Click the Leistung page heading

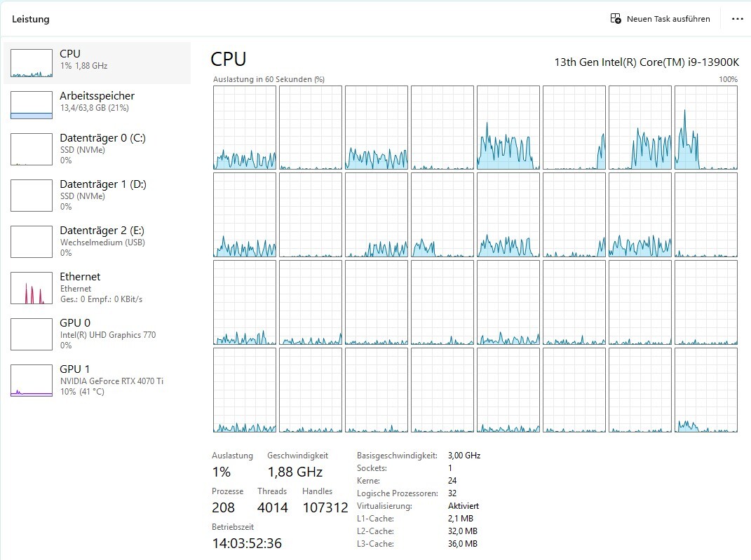31,19
